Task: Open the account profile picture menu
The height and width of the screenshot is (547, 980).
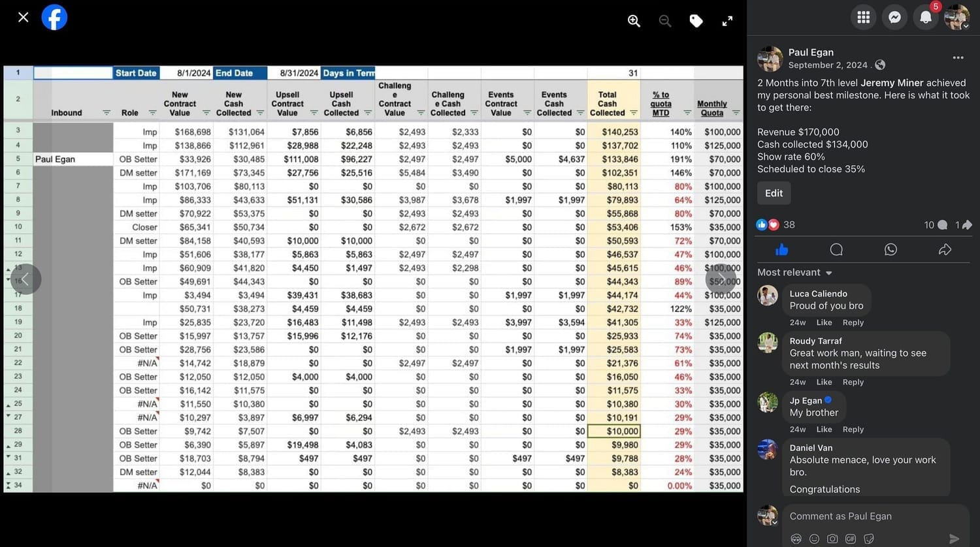Action: 956,18
